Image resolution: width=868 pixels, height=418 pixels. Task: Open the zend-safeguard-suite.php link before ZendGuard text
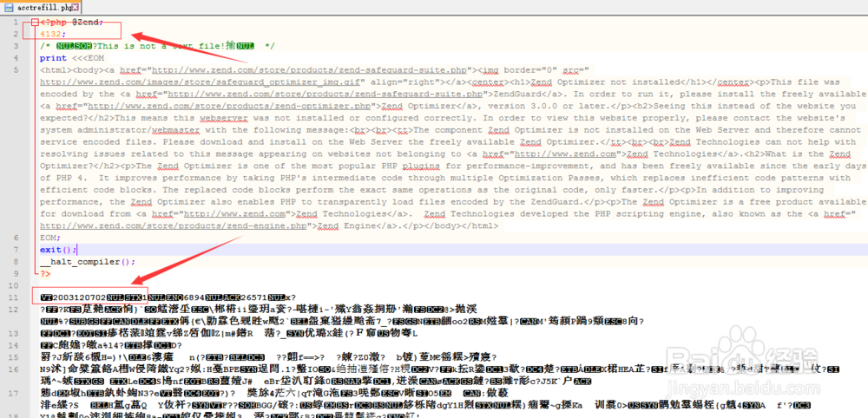(326, 94)
